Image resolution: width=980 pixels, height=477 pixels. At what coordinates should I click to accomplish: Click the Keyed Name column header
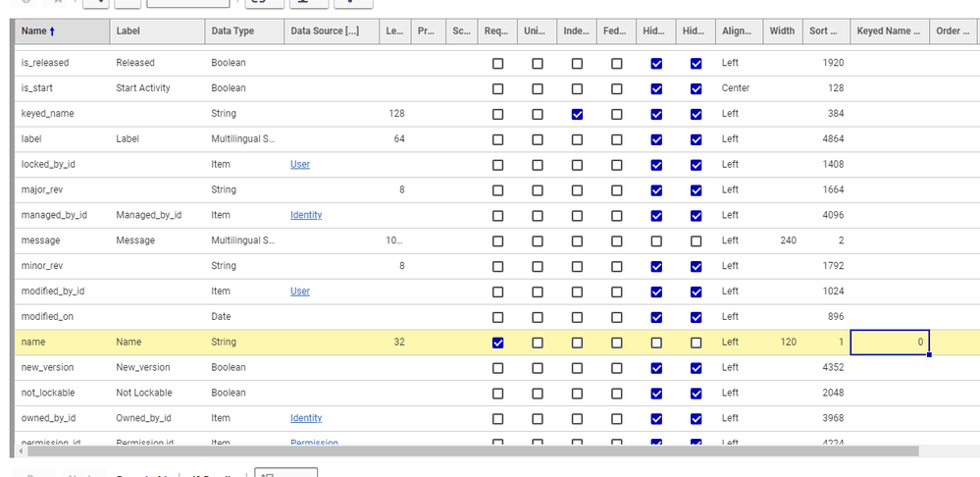[x=888, y=31]
